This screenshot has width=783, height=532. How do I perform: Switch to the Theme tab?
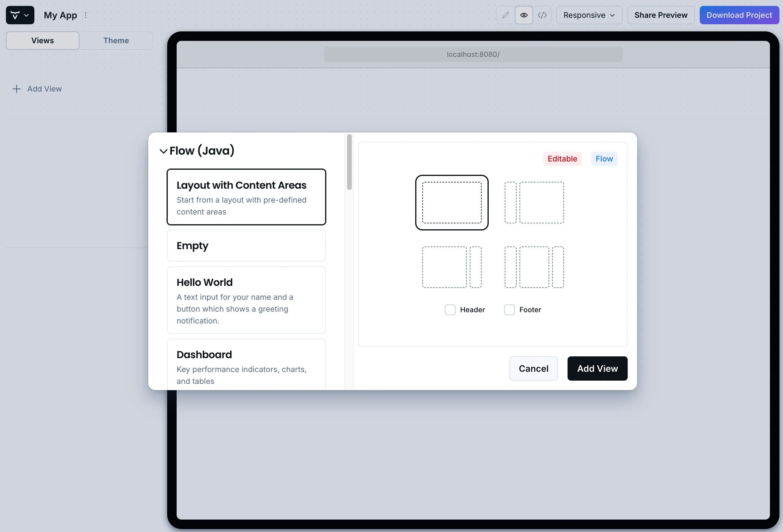point(116,40)
